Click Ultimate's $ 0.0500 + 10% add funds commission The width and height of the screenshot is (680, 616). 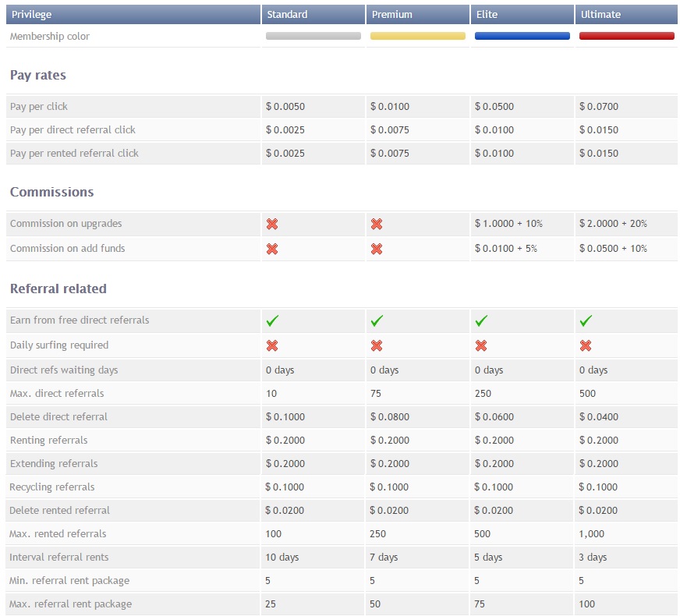pos(613,249)
